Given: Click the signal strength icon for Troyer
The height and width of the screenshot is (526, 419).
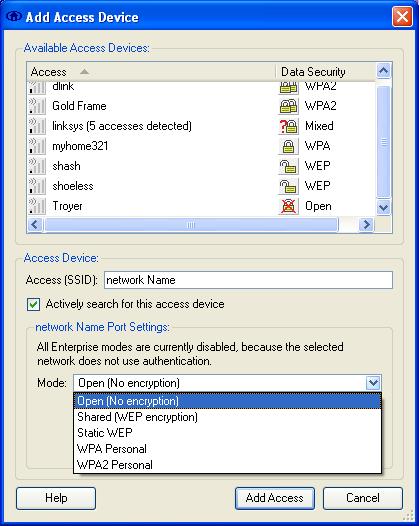Looking at the screenshot, I should [x=37, y=206].
